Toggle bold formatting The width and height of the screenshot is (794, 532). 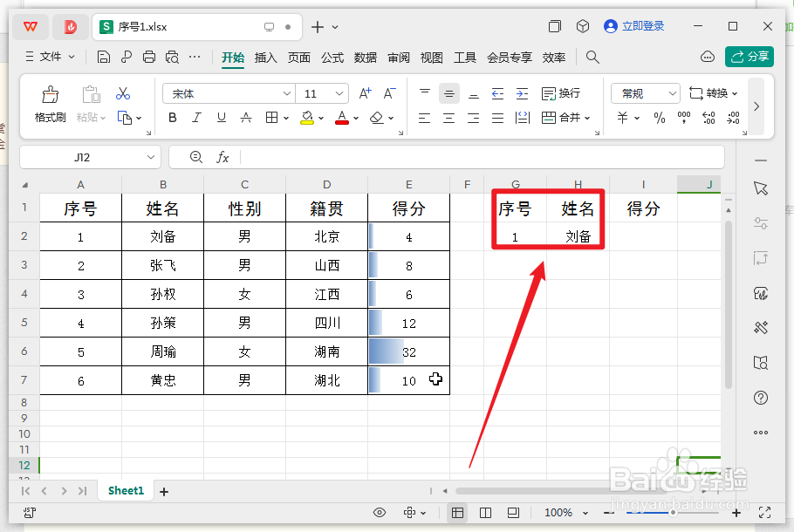(x=173, y=118)
